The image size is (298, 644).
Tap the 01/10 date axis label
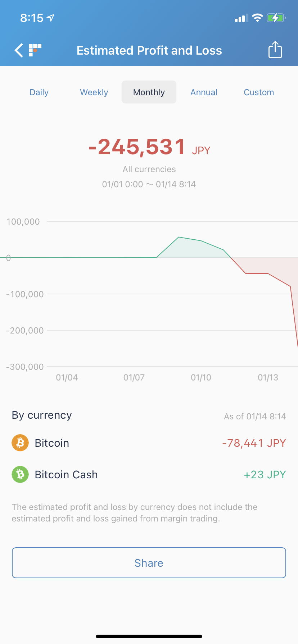(x=201, y=377)
